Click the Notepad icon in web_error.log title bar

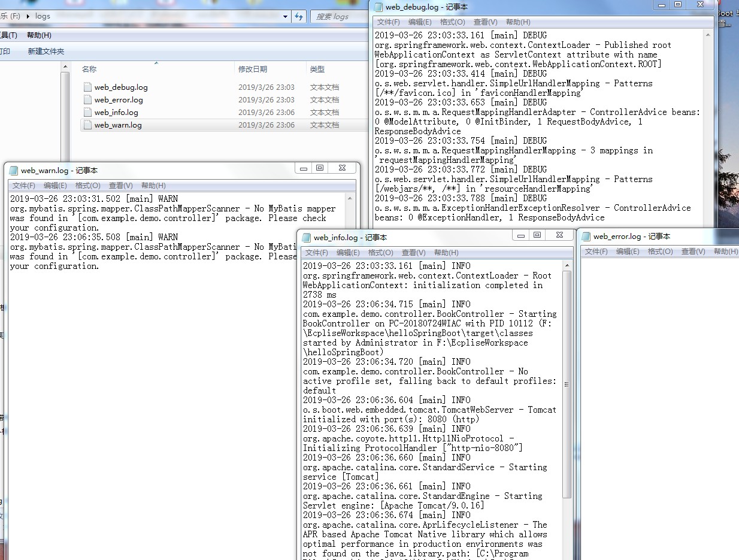pos(584,236)
